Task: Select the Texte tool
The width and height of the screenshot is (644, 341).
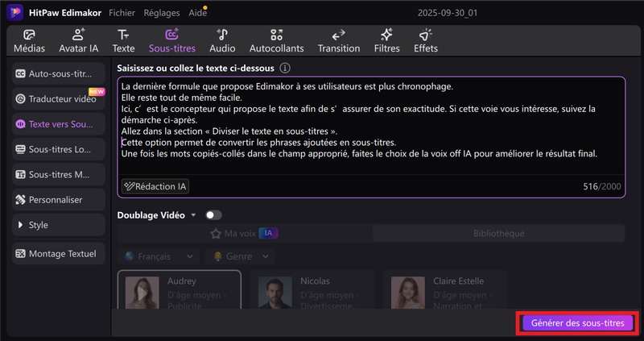Action: (123, 41)
